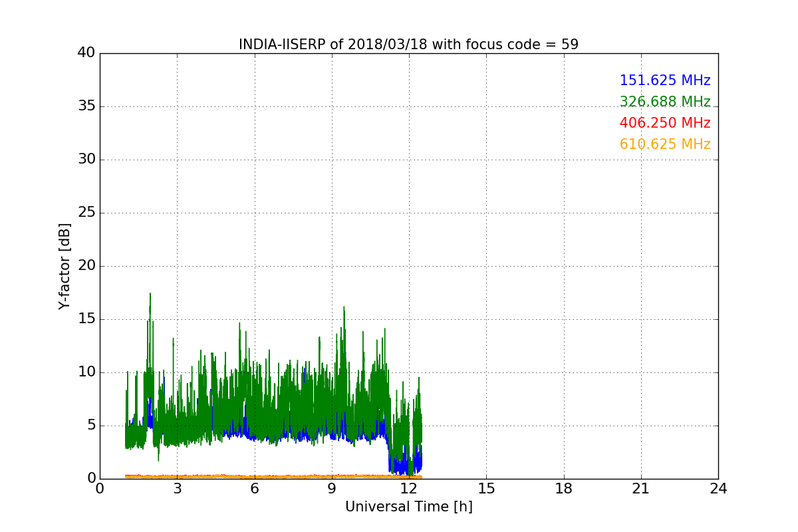The height and width of the screenshot is (532, 798).
Task: Click x-axis tick label 3
Action: pyautogui.click(x=177, y=488)
